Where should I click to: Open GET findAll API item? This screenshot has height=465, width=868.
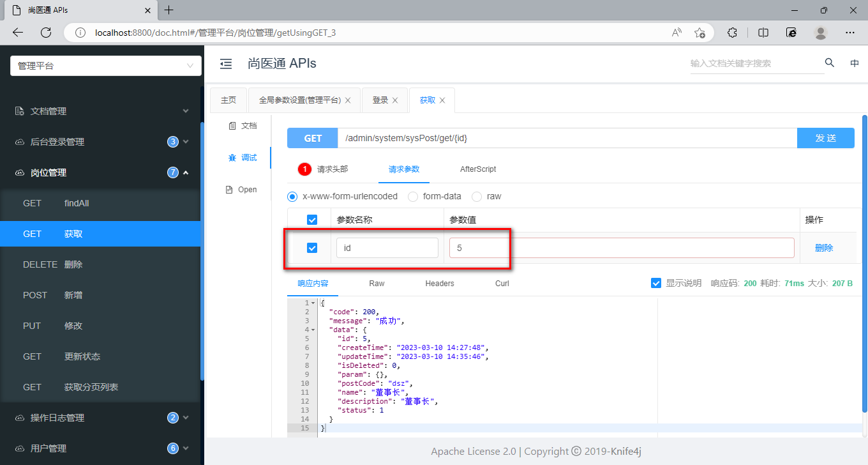[100, 203]
